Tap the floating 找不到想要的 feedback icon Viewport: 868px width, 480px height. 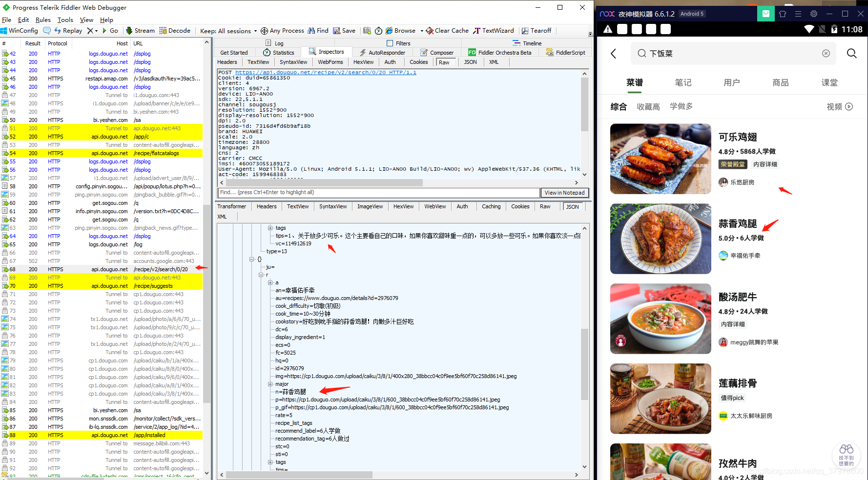847,455
